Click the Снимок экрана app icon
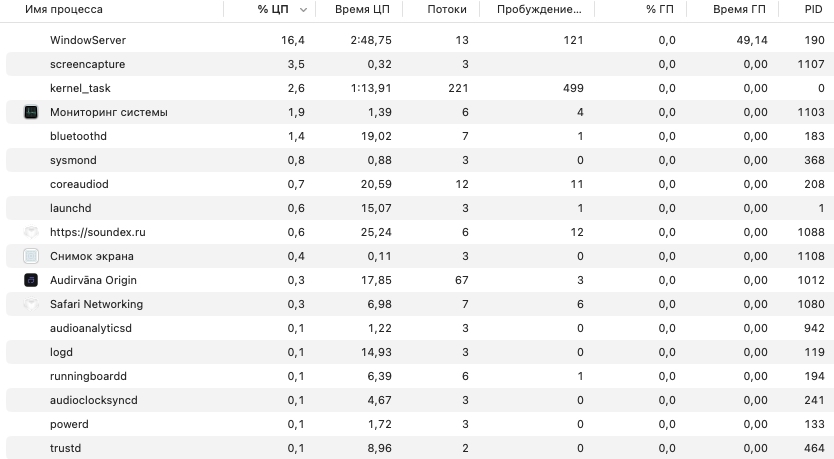Viewport: 834px width, 459px height. (31, 256)
